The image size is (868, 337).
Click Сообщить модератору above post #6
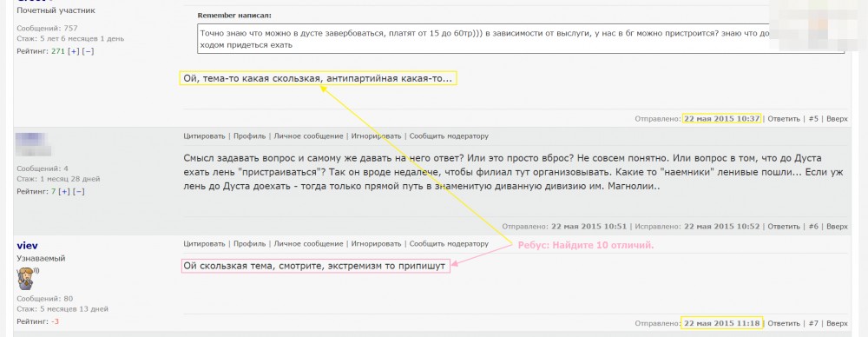(x=449, y=135)
